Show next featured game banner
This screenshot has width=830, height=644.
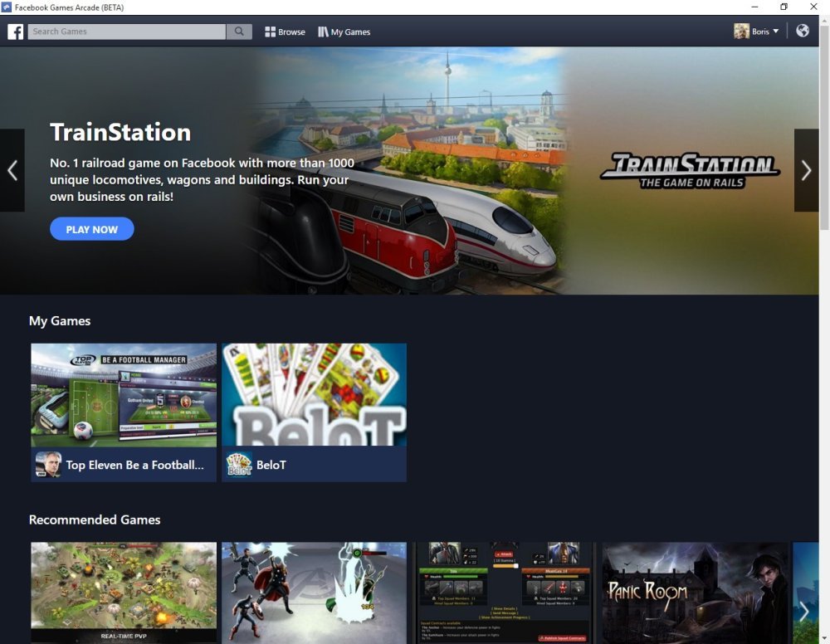(806, 170)
